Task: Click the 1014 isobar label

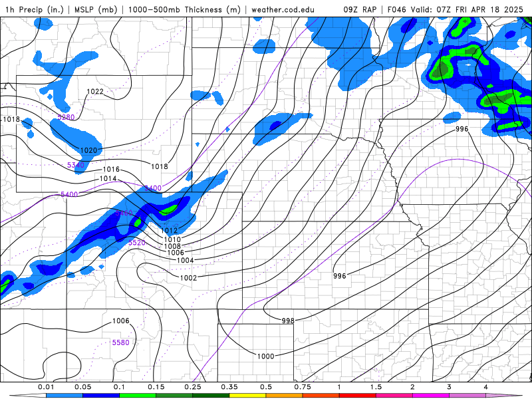Action: click(108, 178)
